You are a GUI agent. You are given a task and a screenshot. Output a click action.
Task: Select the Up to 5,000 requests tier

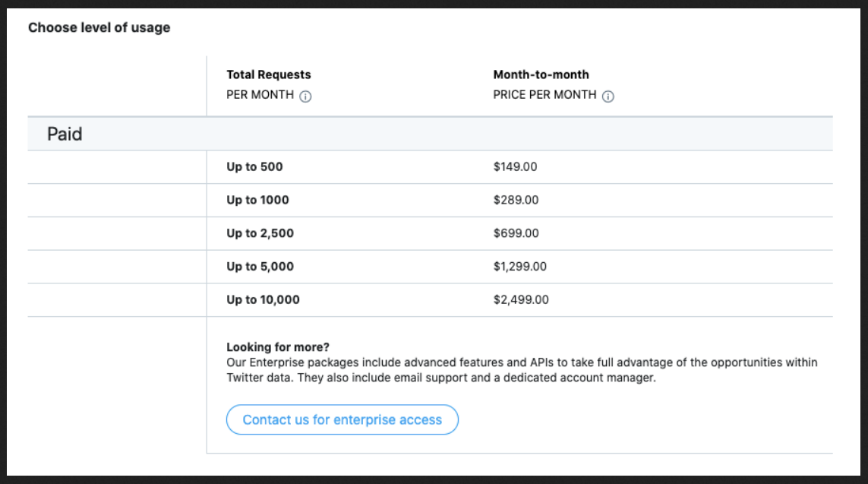coord(260,267)
